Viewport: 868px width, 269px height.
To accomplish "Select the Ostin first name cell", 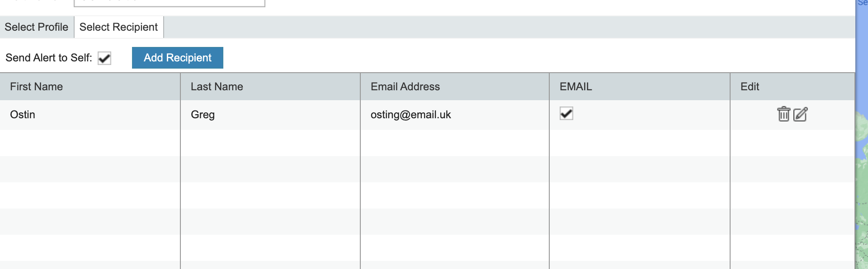I will click(x=23, y=115).
